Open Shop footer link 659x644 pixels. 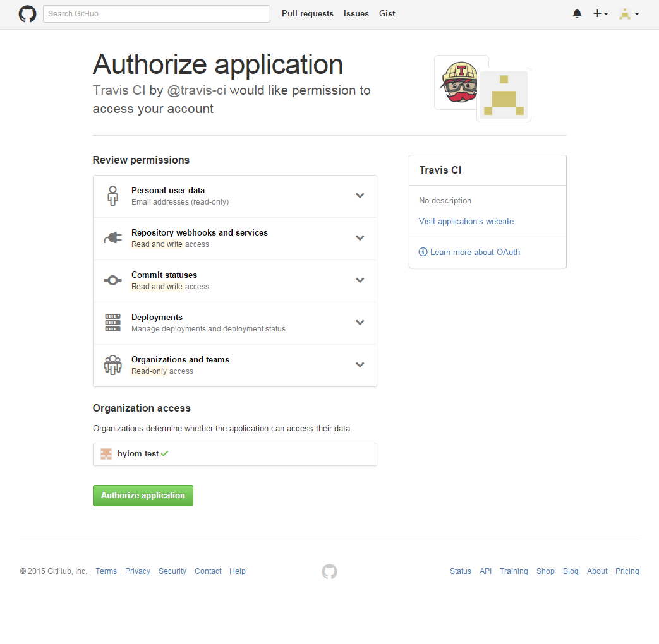[x=545, y=571]
